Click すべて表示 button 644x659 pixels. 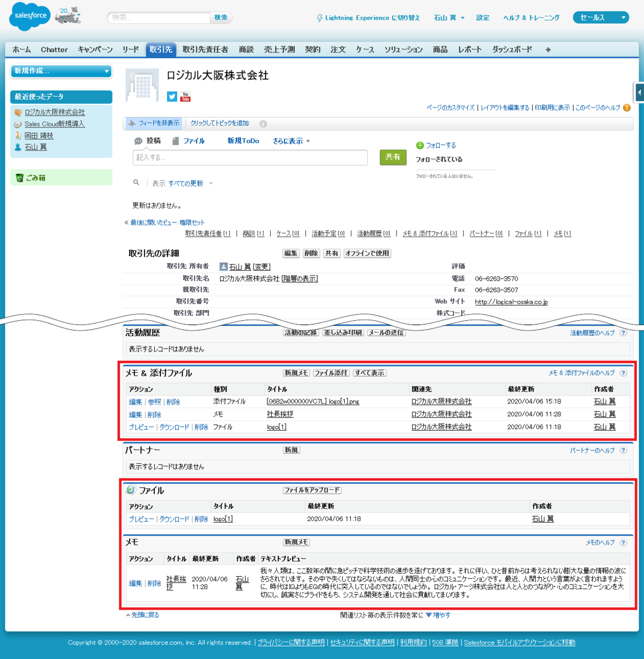(370, 373)
